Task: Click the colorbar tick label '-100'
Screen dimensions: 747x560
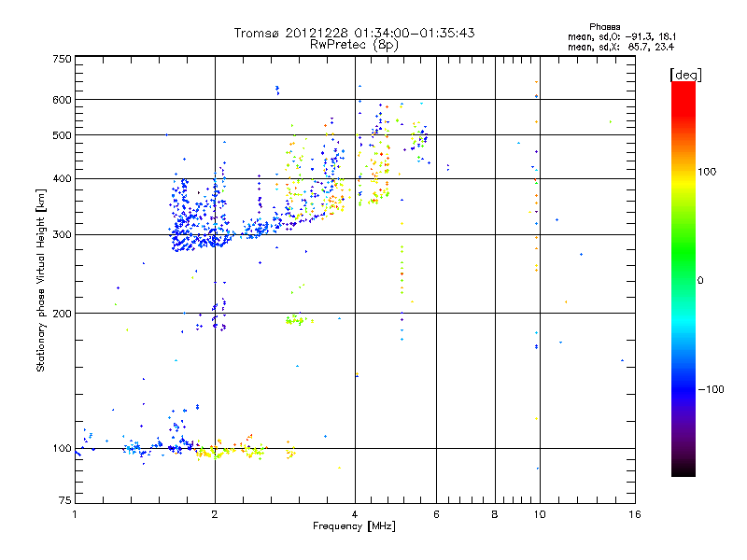Action: 711,389
